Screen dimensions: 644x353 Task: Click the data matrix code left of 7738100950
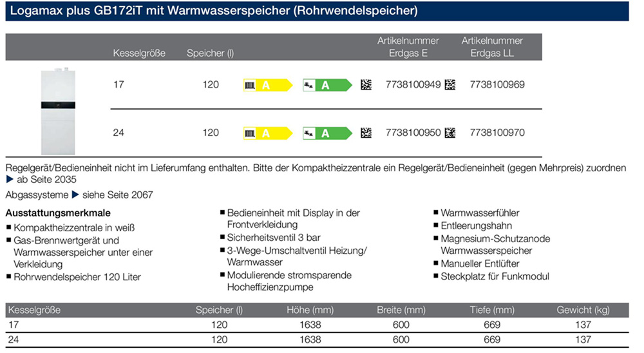point(366,133)
